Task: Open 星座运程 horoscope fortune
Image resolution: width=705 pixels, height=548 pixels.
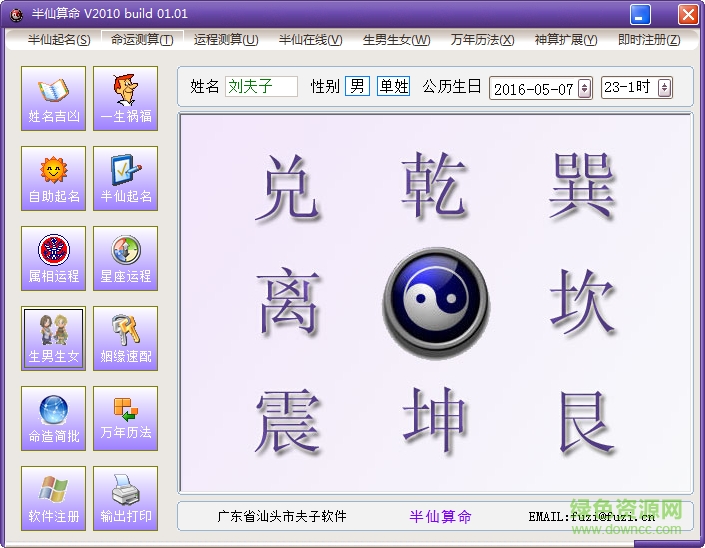Action: pos(125,258)
